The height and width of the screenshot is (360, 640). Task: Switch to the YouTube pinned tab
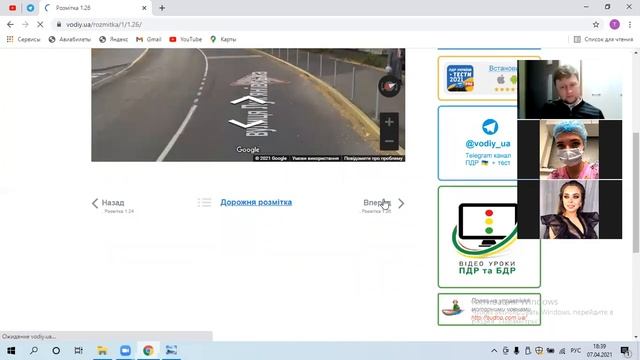point(13,8)
